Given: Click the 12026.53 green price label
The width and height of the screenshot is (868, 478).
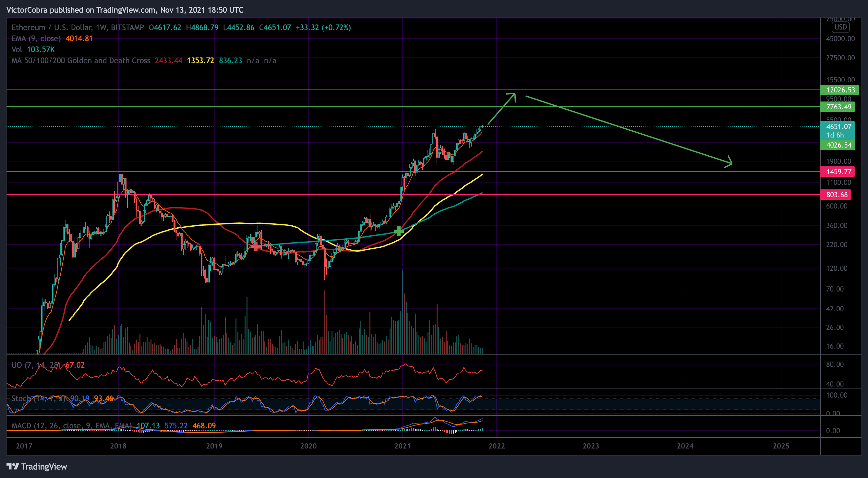Looking at the screenshot, I should [839, 90].
